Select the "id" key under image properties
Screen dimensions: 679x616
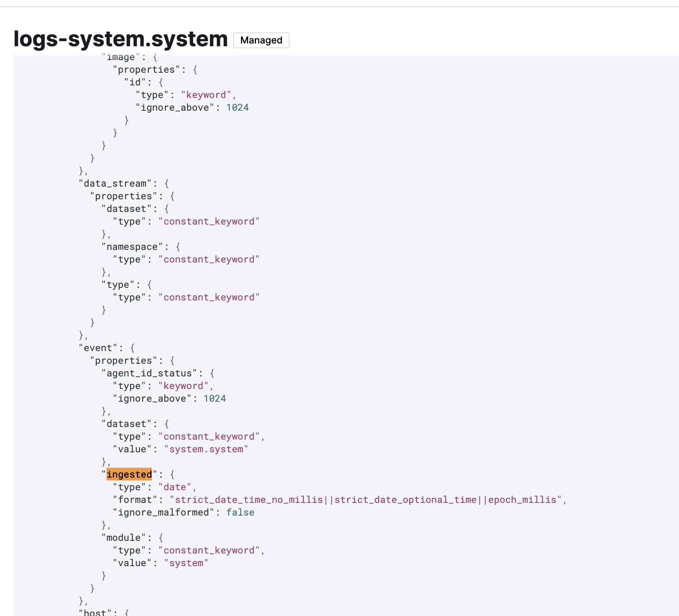tap(135, 82)
